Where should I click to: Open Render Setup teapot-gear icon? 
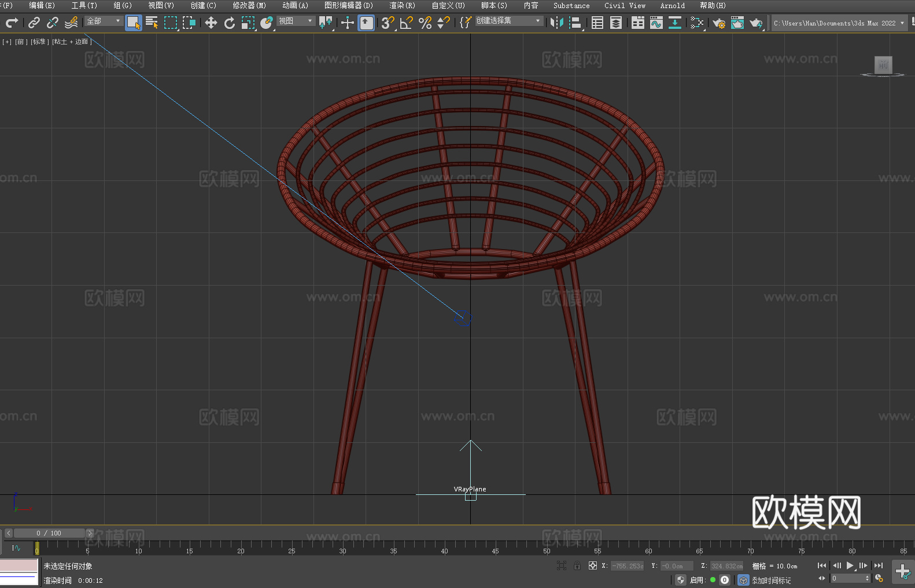(719, 23)
